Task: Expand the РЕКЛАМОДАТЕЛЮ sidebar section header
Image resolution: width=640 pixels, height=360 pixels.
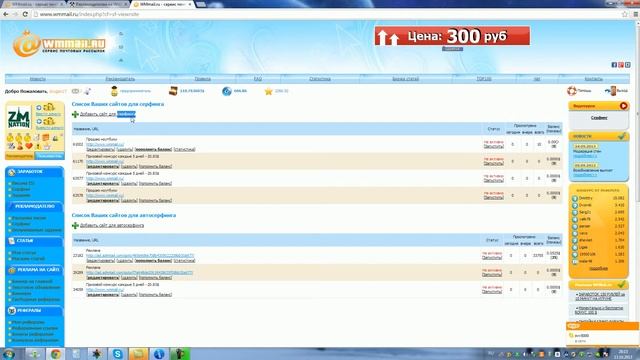Action: [34, 207]
